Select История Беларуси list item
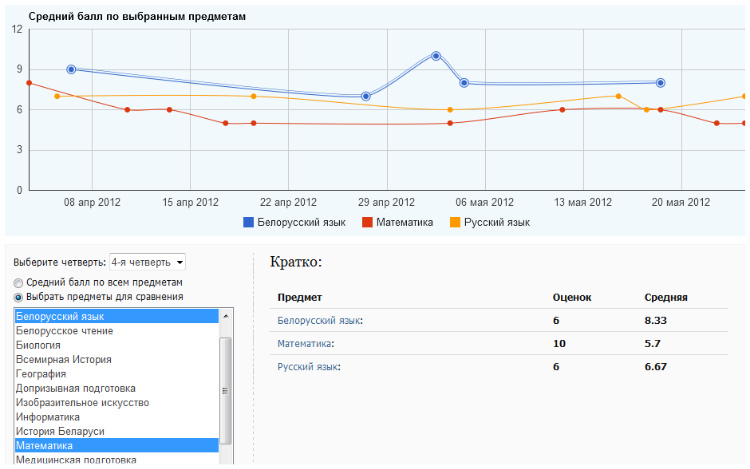 (60, 431)
